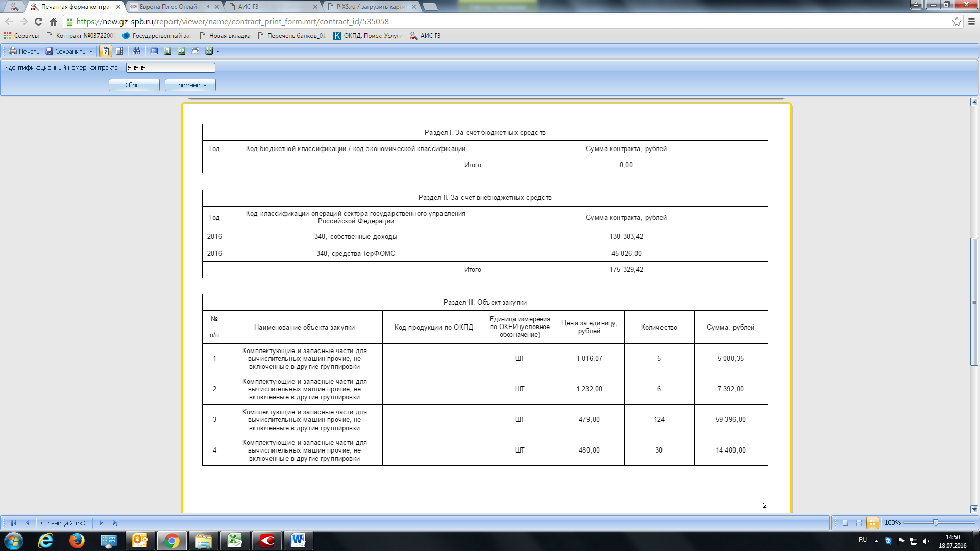Toggle the parameters panel button
980x551 pixels.
tap(105, 51)
